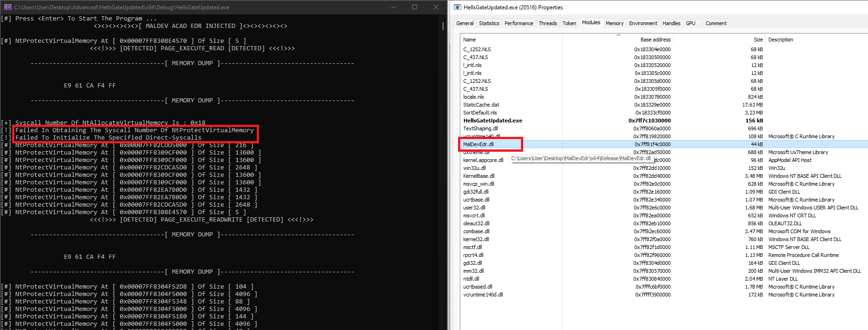The width and height of the screenshot is (868, 330).
Task: Select the StaticCache.dat module row
Action: pos(664,105)
